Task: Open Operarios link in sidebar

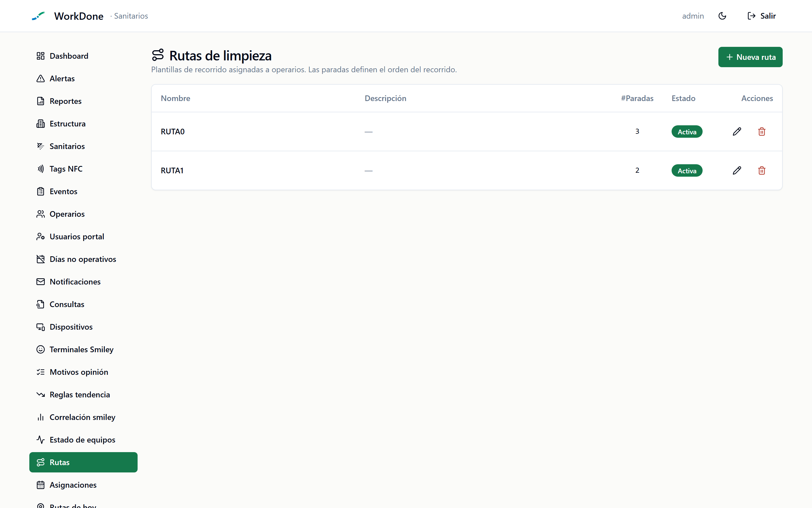Action: [x=83, y=214]
